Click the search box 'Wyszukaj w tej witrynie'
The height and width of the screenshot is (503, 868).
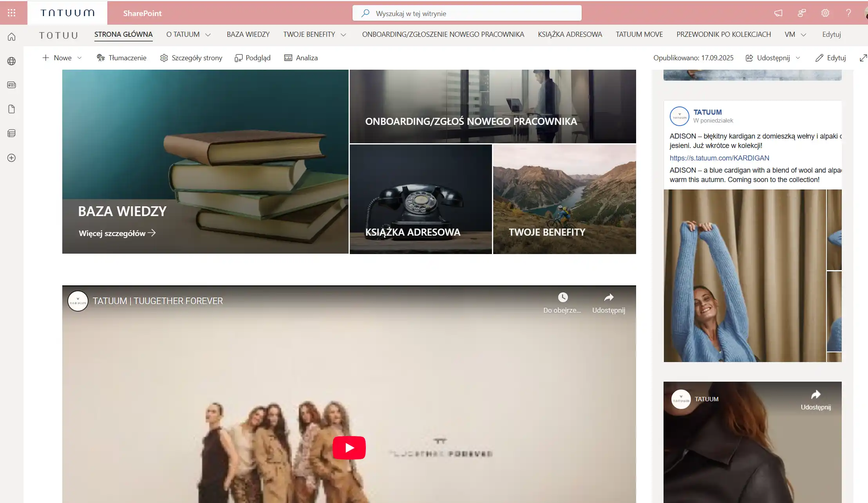[x=466, y=13]
